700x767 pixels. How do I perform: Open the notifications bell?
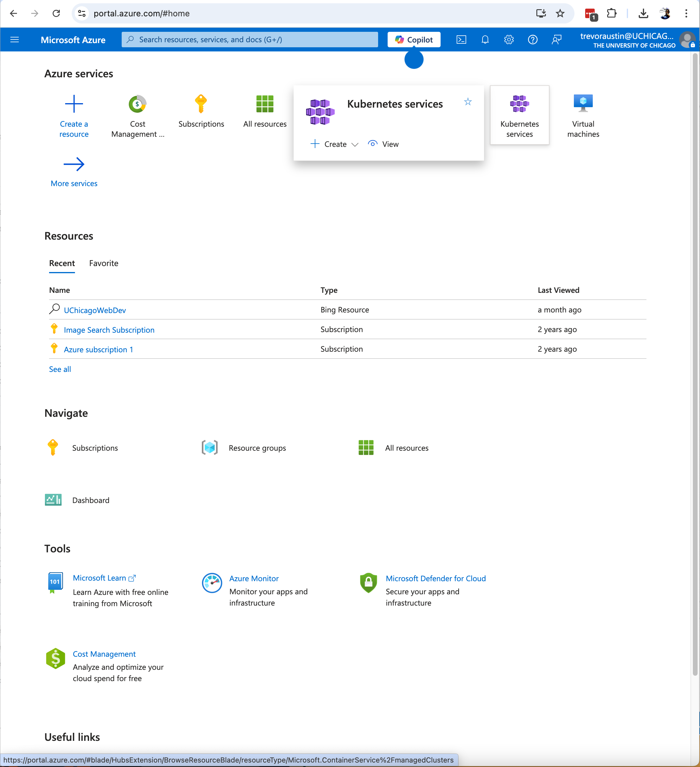[485, 39]
